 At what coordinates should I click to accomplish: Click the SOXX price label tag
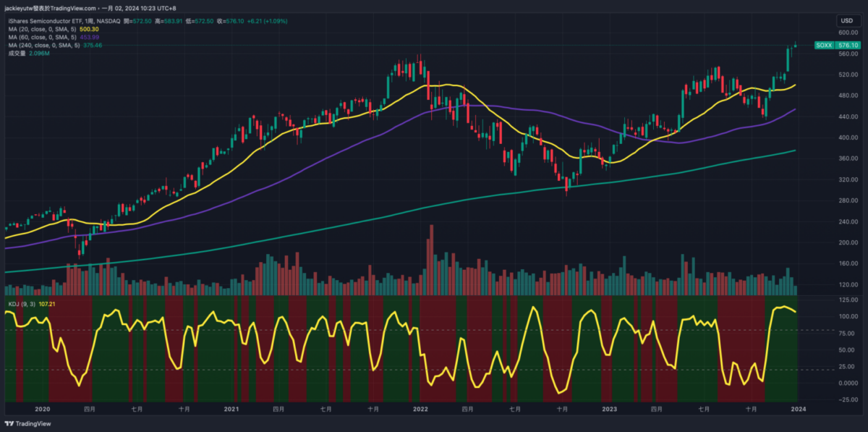[823, 45]
